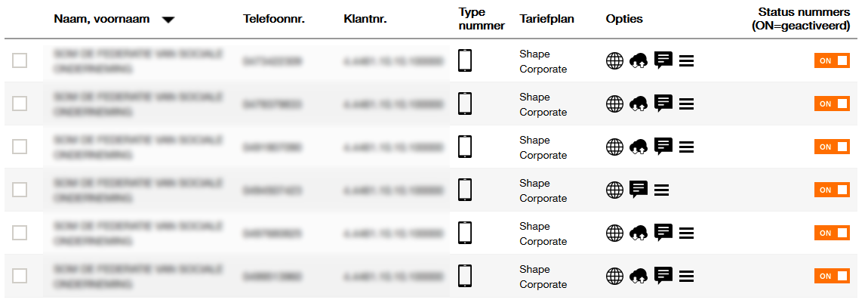This screenshot has height=300, width=868.
Task: Click Shape Corporate tariff plan in fifth row
Action: click(543, 234)
